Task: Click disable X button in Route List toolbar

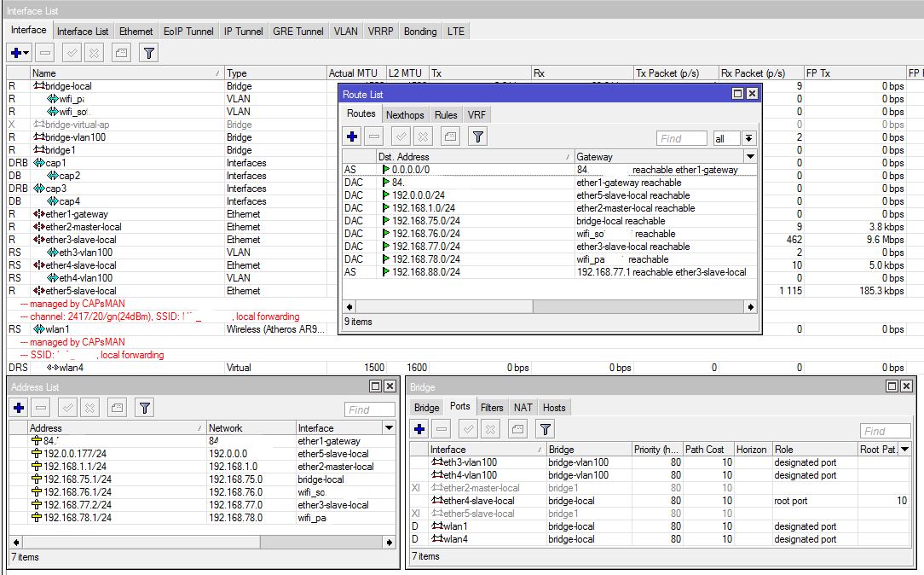Action: click(x=423, y=136)
